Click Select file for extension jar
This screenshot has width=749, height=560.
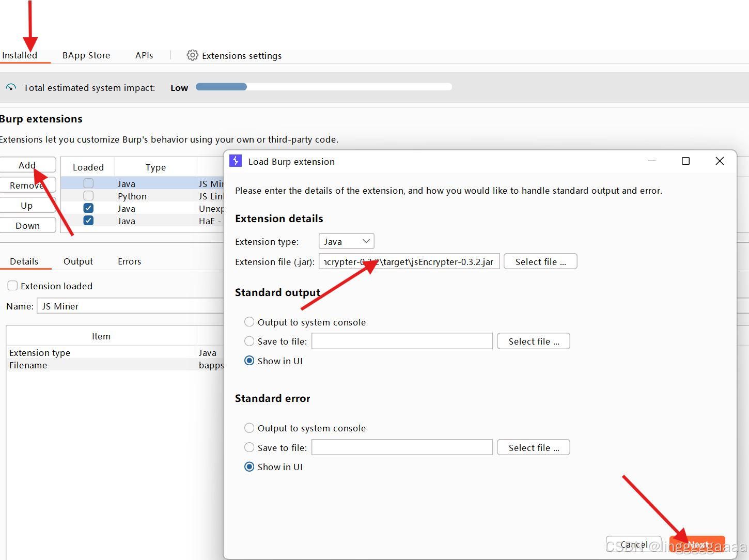tap(540, 261)
